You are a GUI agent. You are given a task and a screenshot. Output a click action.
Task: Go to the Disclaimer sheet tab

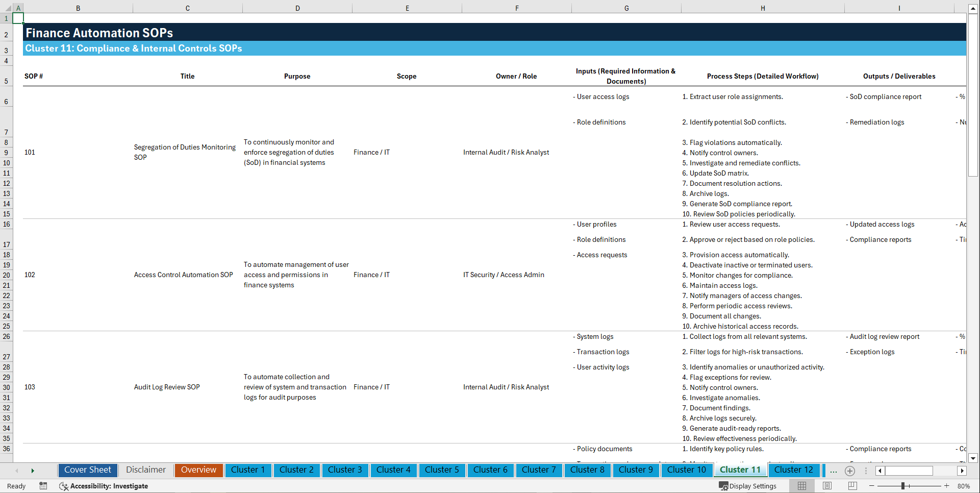145,470
